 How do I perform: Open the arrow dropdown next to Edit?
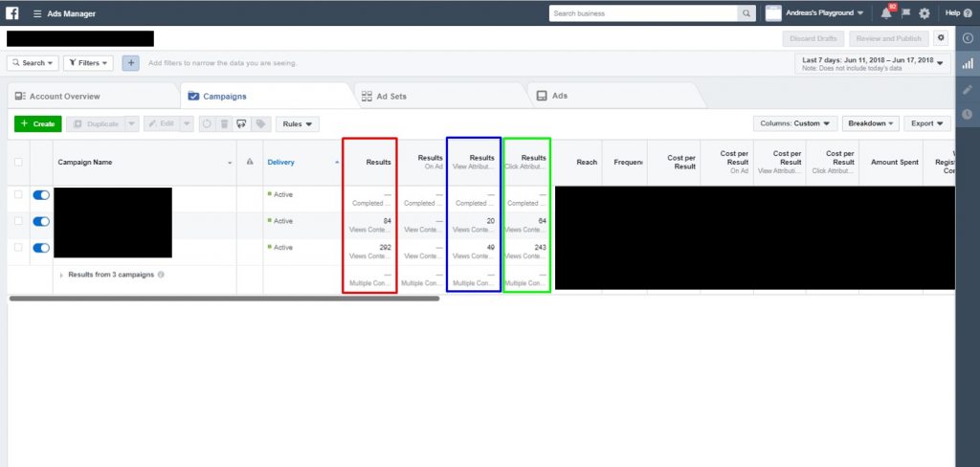pos(187,123)
